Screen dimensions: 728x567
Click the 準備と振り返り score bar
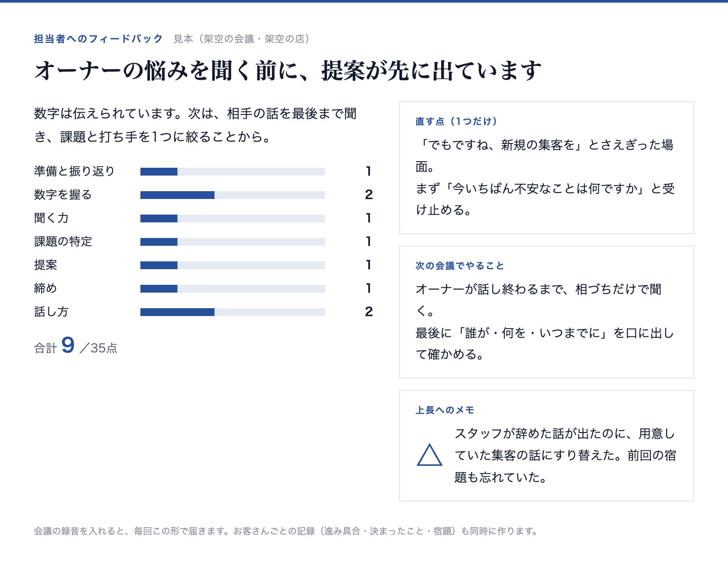tap(233, 172)
